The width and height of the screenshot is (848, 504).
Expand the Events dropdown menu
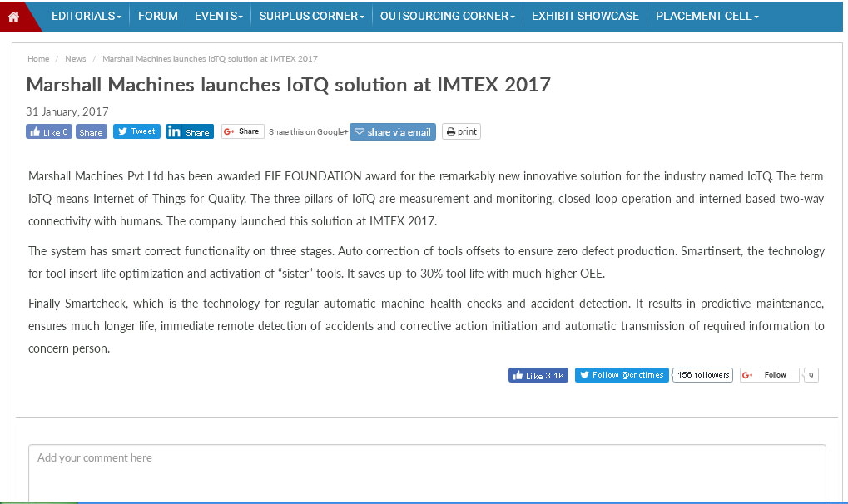coord(219,16)
